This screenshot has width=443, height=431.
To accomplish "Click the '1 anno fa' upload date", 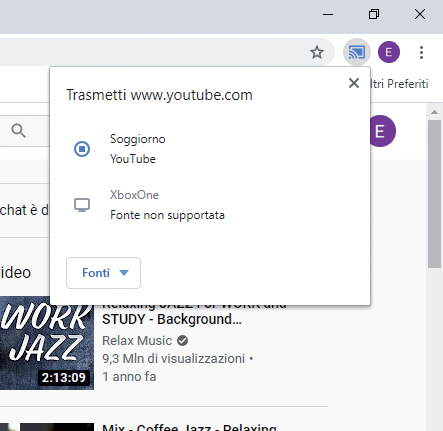I will pyautogui.click(x=129, y=377).
